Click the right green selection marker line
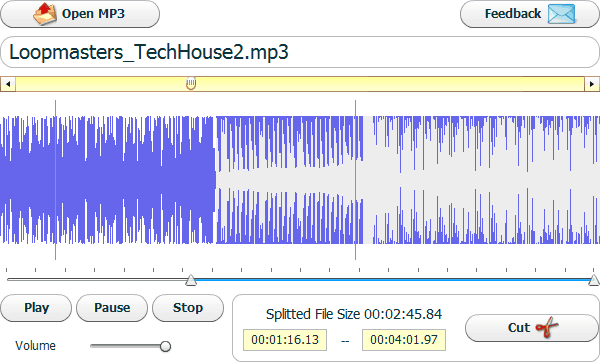 pos(355,180)
